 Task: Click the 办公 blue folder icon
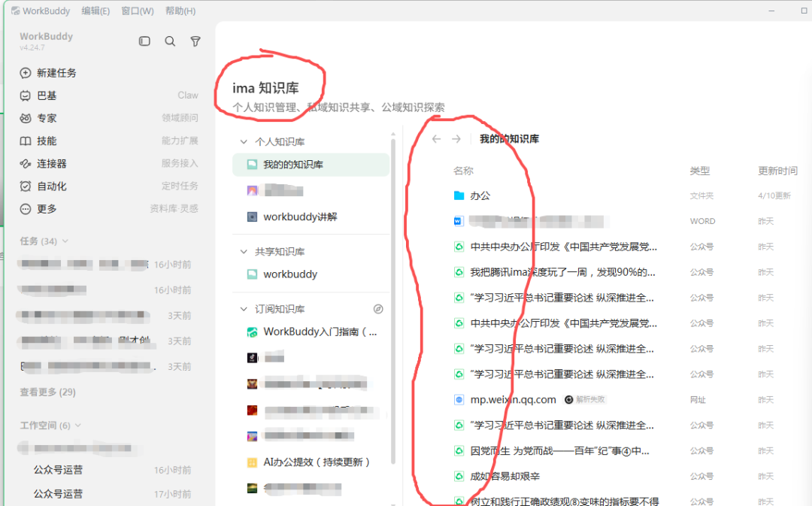pyautogui.click(x=459, y=195)
